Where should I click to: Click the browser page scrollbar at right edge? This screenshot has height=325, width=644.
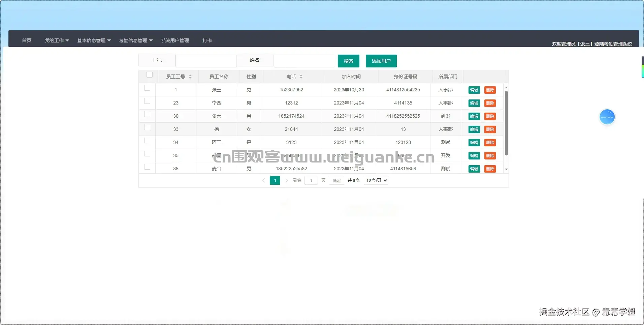(643, 67)
